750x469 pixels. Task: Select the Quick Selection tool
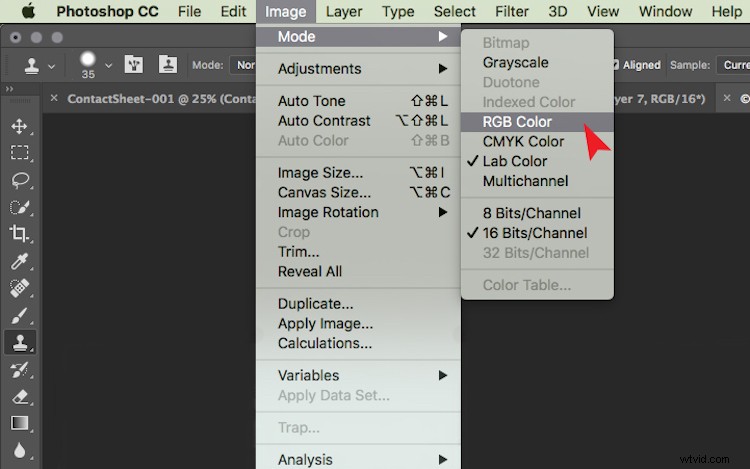(19, 207)
